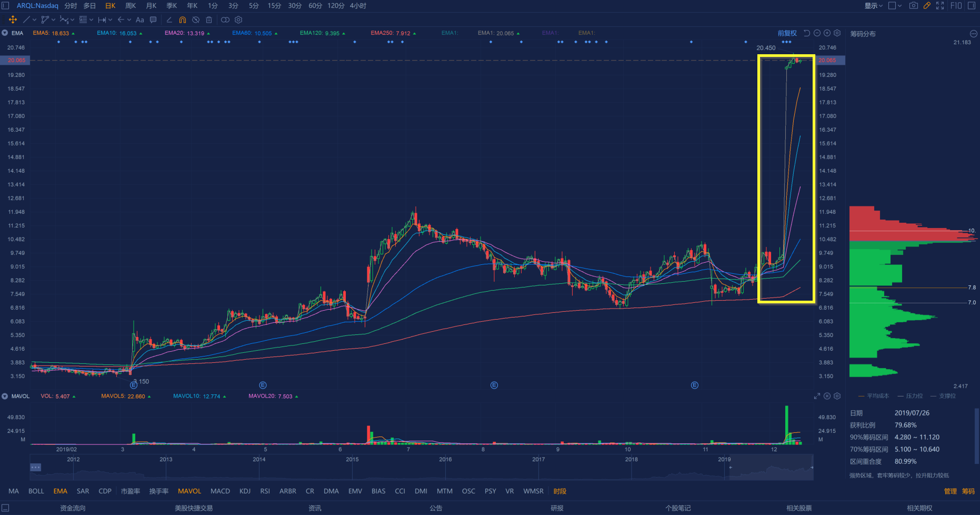Enable the BOLL indicator

(36, 491)
